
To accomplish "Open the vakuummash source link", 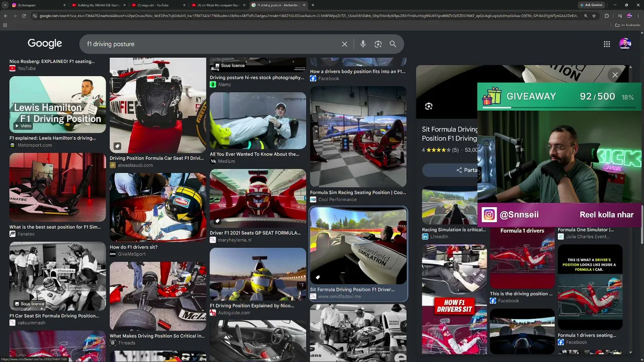I will pyautogui.click(x=31, y=323).
